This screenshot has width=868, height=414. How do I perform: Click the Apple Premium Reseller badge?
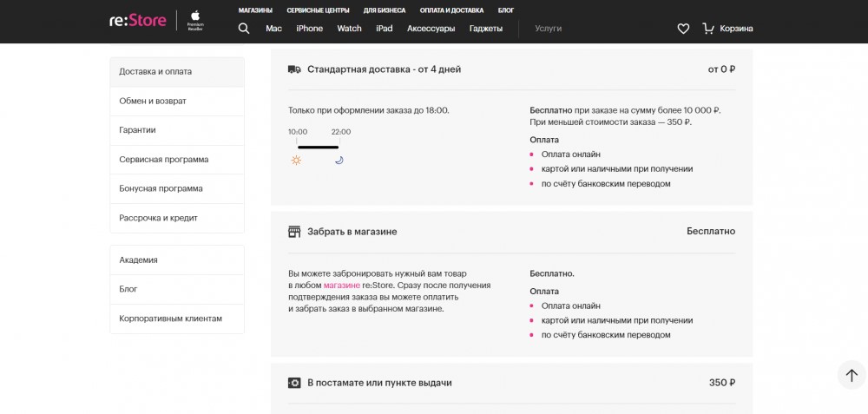195,20
